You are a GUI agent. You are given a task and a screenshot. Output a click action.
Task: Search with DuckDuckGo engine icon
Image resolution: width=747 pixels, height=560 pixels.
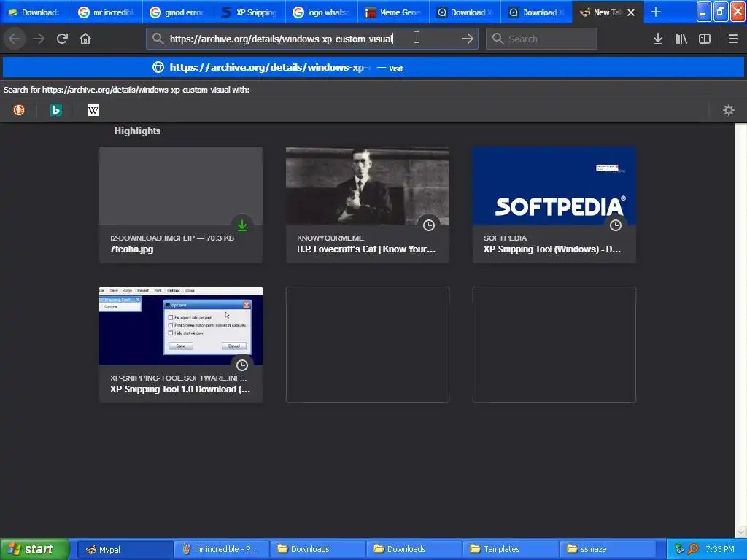[19, 110]
